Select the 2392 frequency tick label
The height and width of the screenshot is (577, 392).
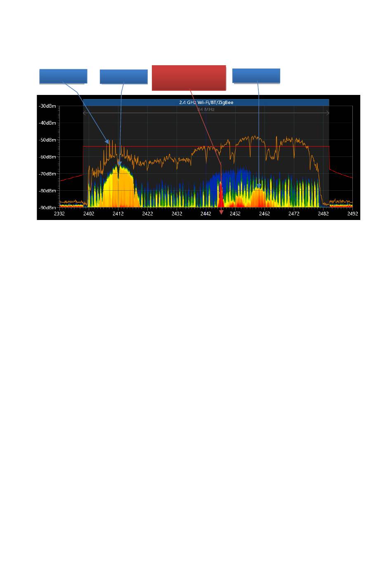point(59,214)
